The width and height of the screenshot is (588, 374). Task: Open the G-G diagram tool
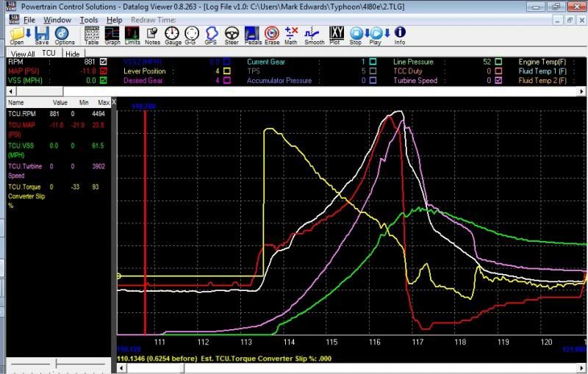191,35
